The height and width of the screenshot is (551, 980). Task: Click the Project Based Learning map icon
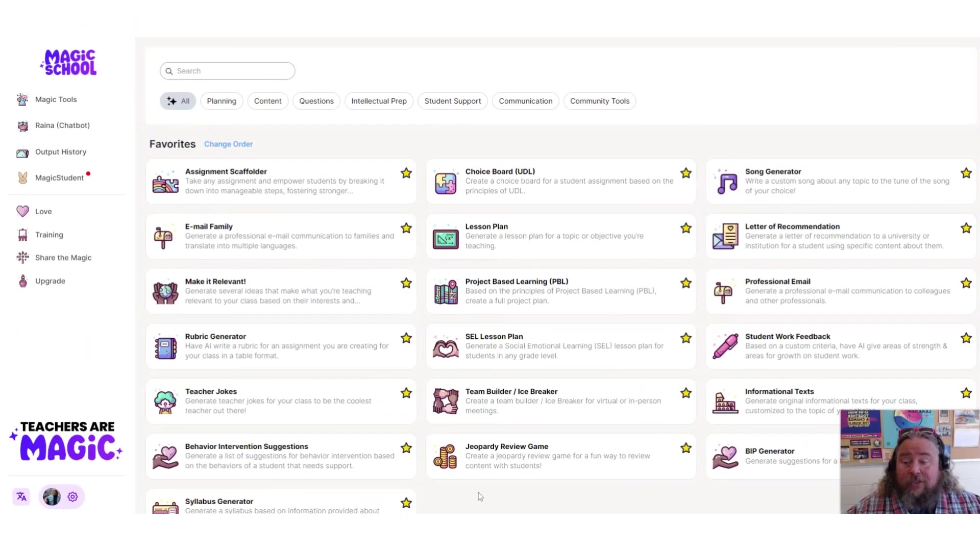coord(446,292)
